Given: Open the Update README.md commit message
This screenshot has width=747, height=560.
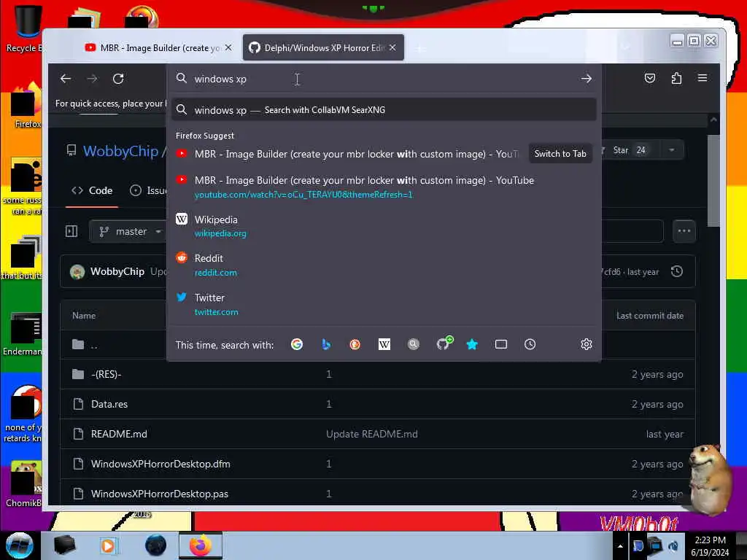Looking at the screenshot, I should coord(371,435).
